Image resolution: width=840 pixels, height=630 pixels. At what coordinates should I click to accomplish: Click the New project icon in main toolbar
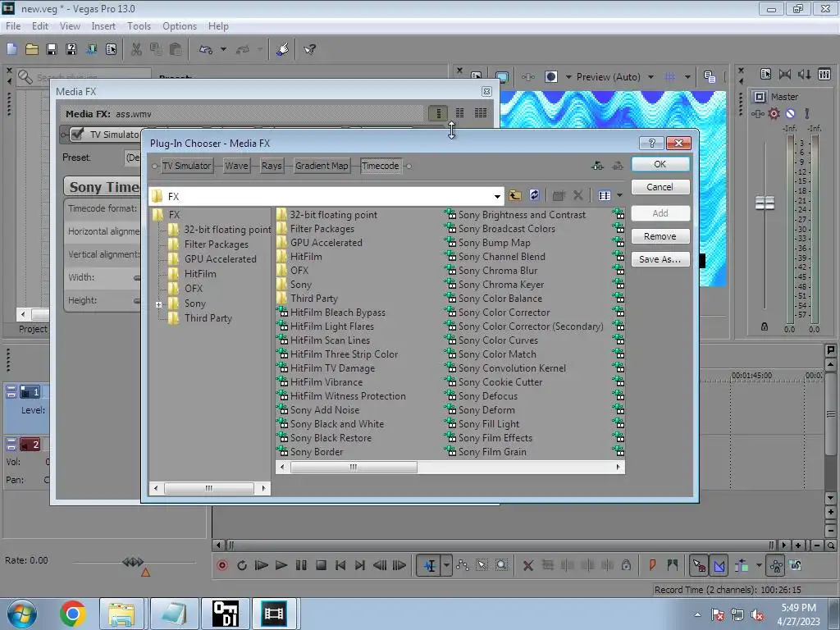pyautogui.click(x=11, y=49)
